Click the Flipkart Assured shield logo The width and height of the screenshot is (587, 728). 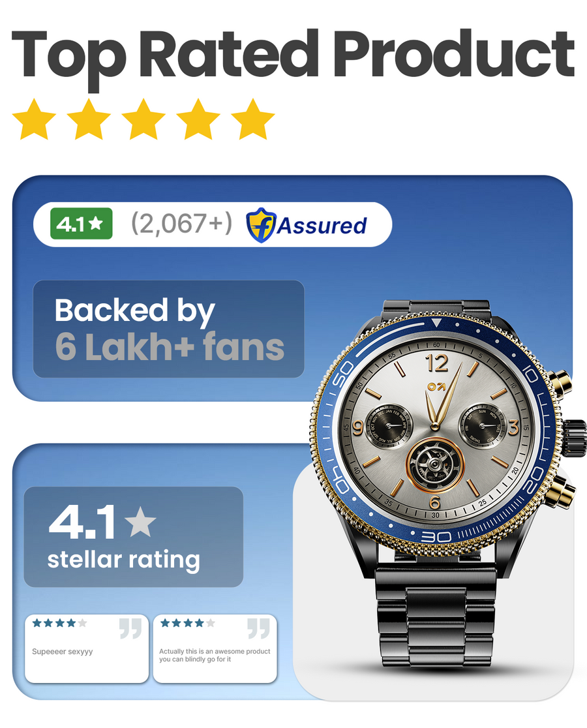click(261, 225)
